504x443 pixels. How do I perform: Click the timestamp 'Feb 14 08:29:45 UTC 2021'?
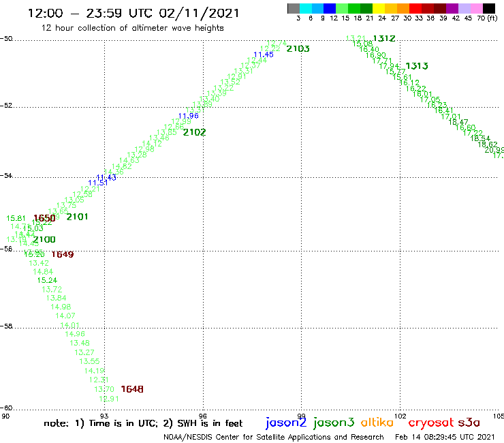[x=445, y=438]
